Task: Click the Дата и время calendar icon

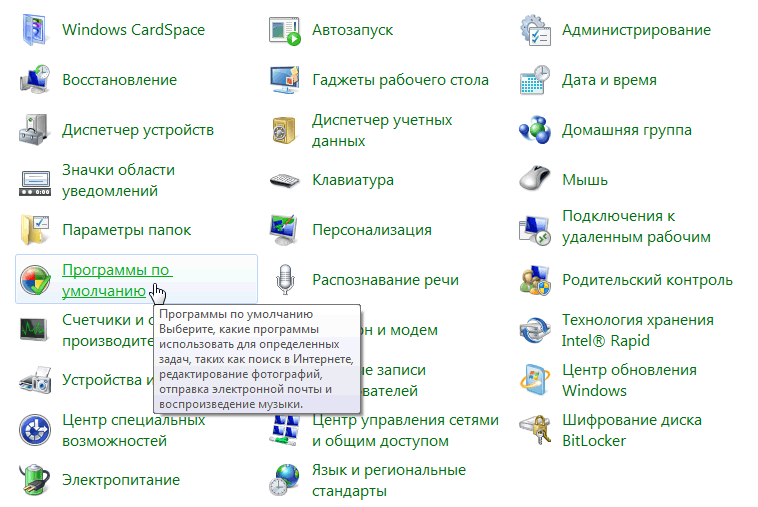Action: [x=535, y=80]
